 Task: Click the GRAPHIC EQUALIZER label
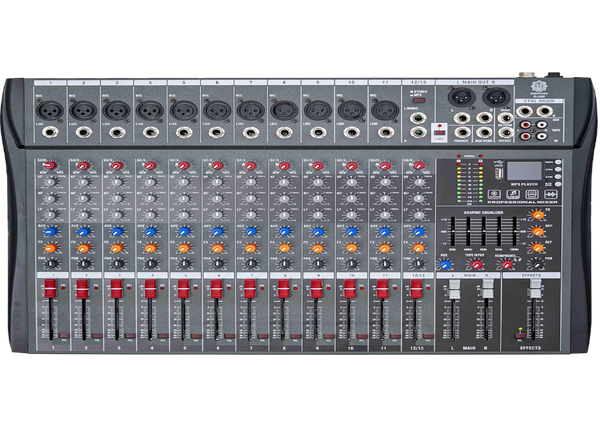tap(483, 212)
